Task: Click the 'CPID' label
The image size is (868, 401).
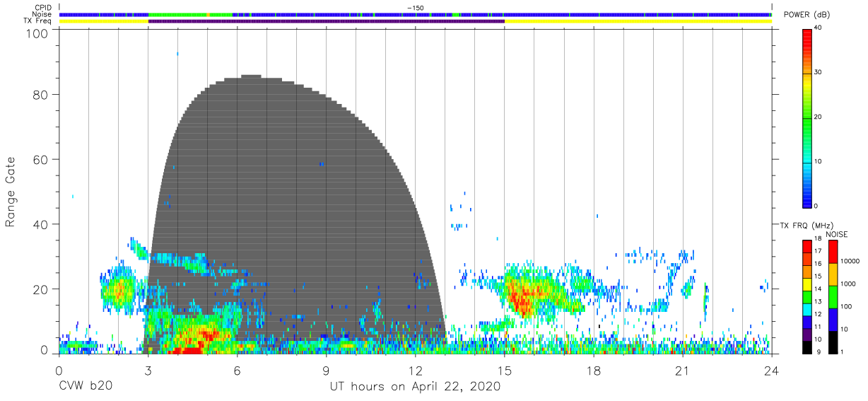Action: coord(44,8)
